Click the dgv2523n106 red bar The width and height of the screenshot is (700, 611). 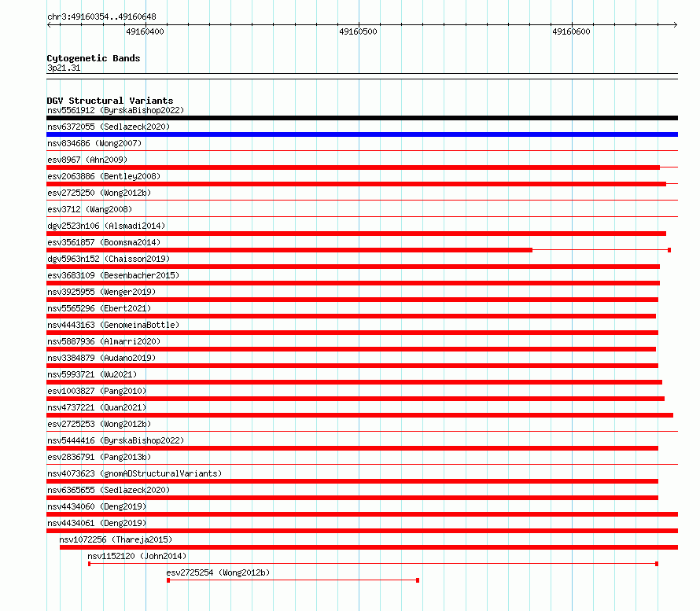pos(356,234)
